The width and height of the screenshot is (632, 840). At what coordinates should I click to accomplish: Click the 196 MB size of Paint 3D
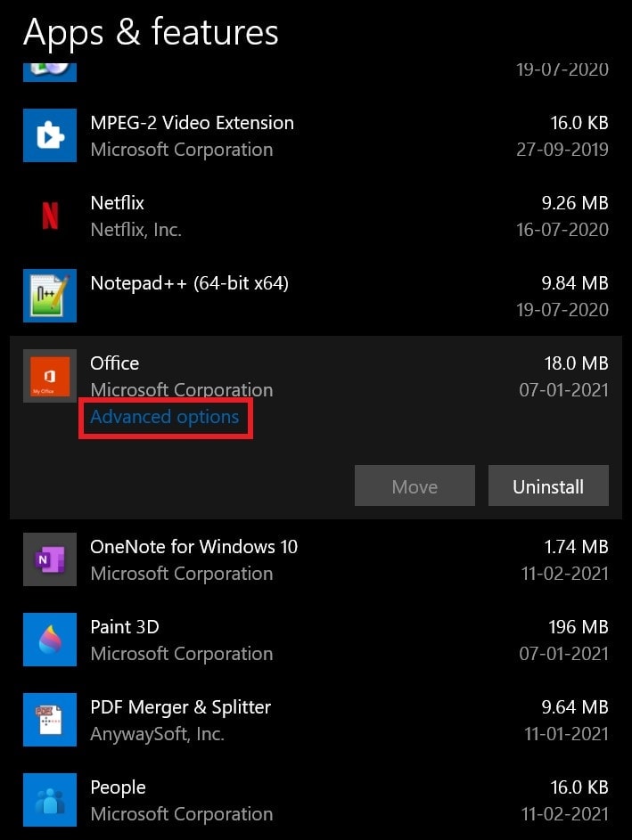pyautogui.click(x=579, y=627)
